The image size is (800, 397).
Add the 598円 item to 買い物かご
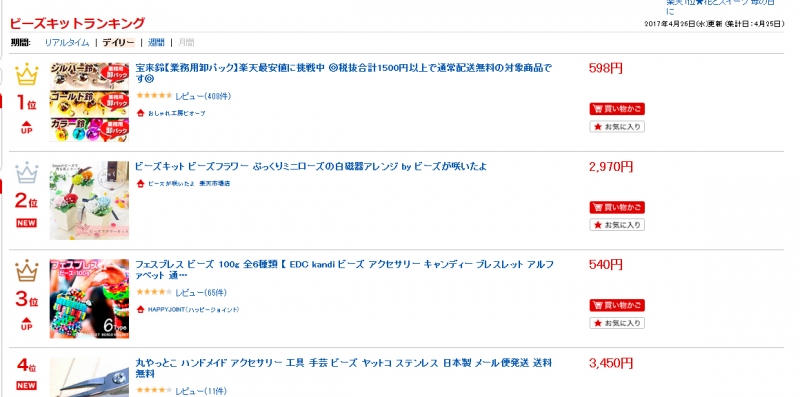(x=617, y=109)
